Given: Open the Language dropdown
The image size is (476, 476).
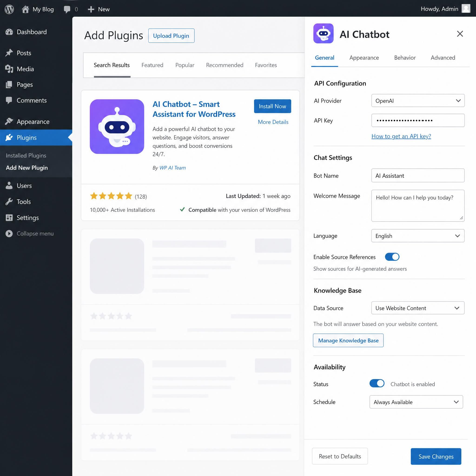Looking at the screenshot, I should pos(418,235).
